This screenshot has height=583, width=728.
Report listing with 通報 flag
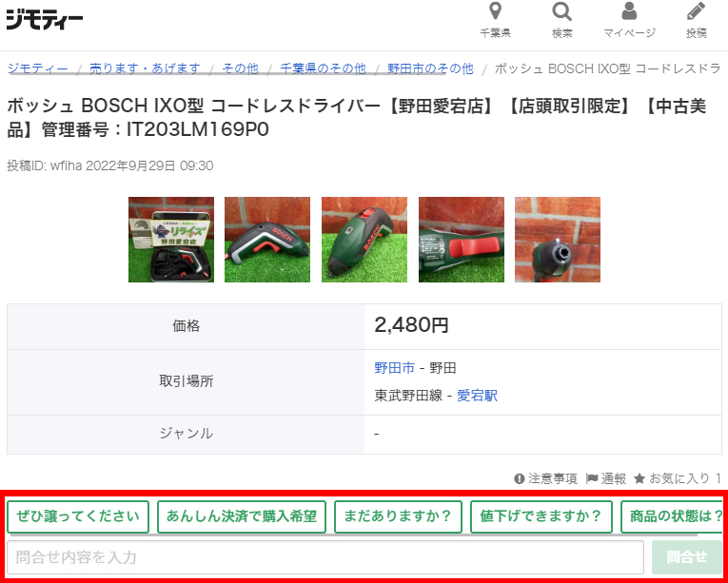click(605, 478)
